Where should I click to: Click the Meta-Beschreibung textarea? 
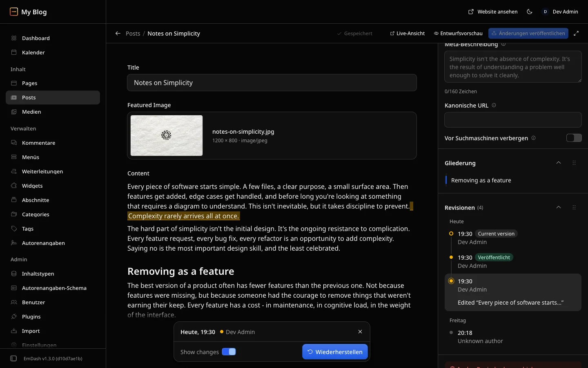(513, 67)
